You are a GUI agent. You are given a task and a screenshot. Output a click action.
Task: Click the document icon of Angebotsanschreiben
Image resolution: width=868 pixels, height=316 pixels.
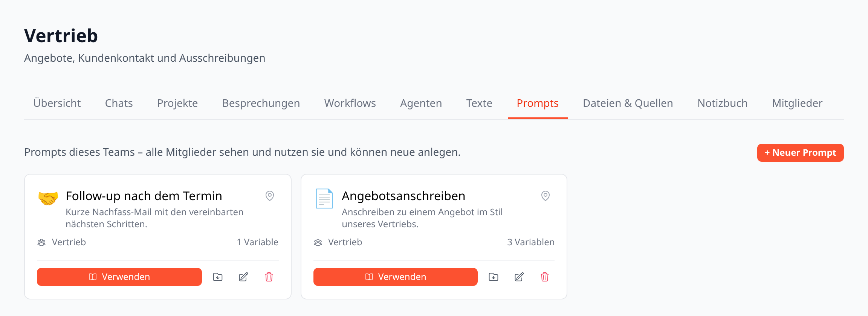click(x=324, y=198)
